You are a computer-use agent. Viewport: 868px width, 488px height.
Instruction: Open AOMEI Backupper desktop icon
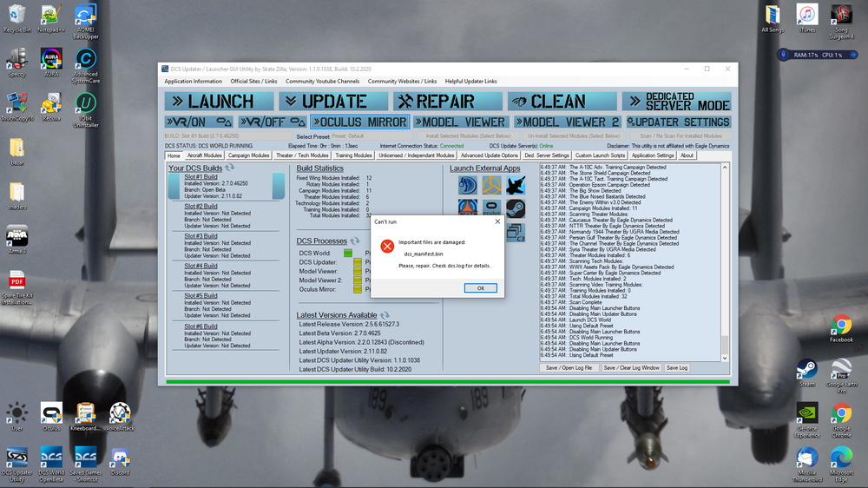pos(85,22)
